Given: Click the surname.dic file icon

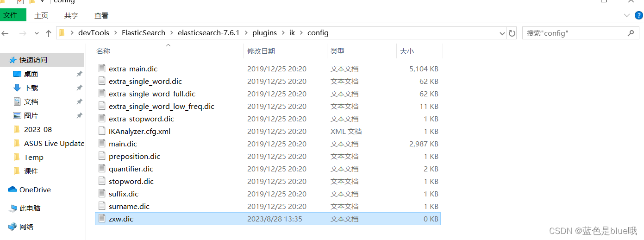Looking at the screenshot, I should pos(102,206).
